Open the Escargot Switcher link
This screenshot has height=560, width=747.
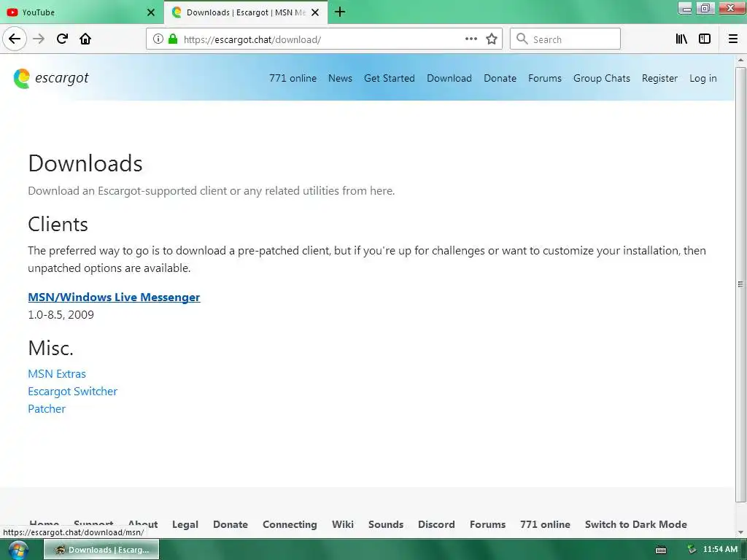(x=72, y=392)
